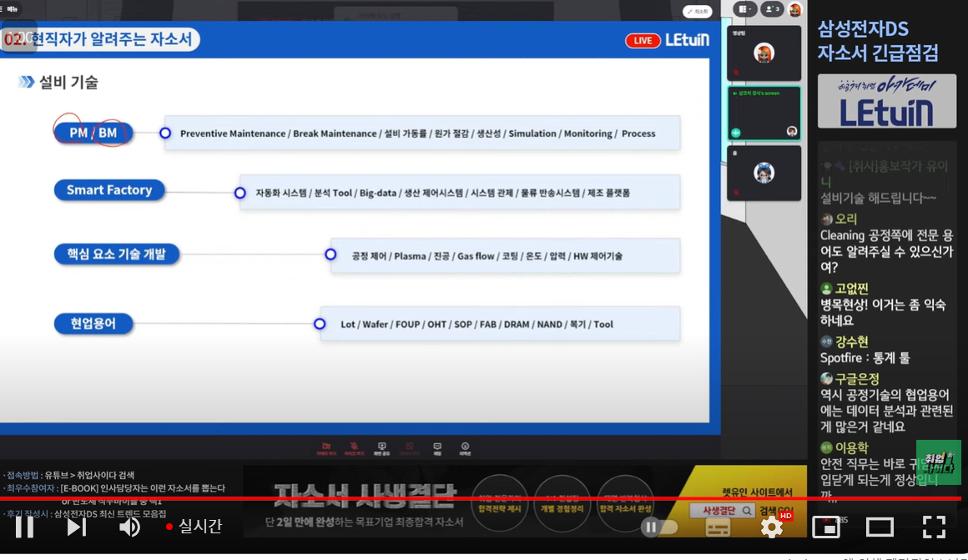
Task: Click the 합격전략 제시 circle in banner
Action: [x=500, y=503]
